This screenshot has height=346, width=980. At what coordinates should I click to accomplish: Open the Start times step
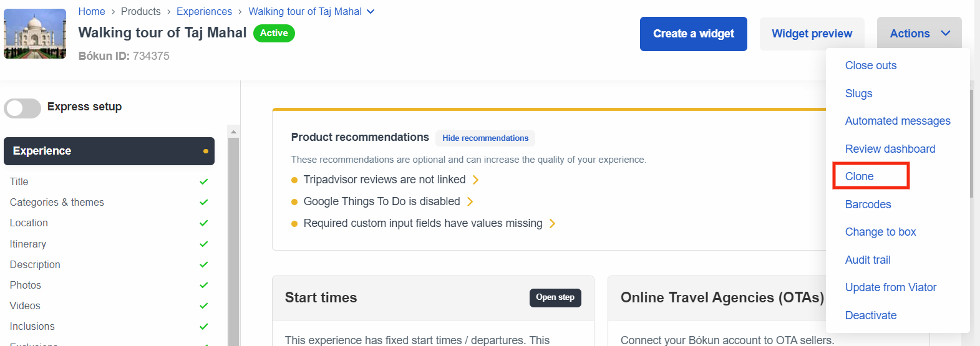tap(555, 297)
